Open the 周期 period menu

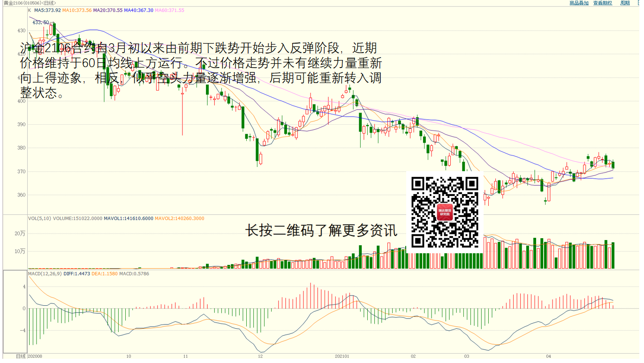click(x=625, y=3)
